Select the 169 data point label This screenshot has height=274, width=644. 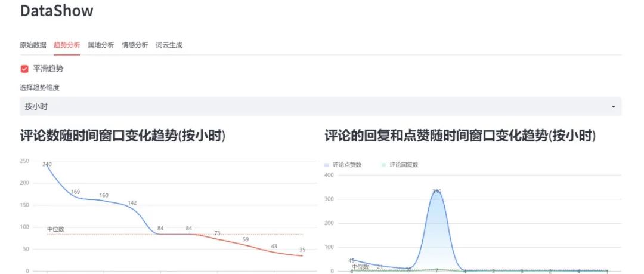76,192
